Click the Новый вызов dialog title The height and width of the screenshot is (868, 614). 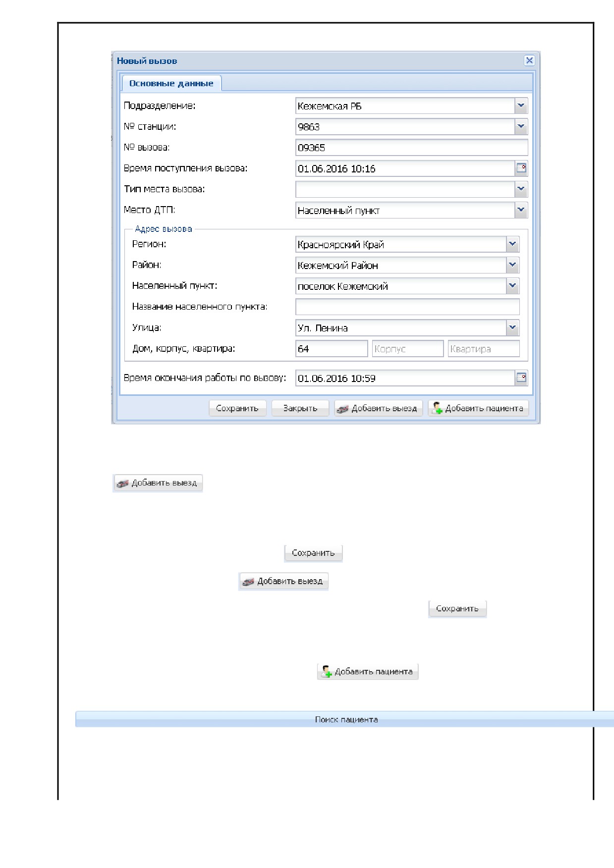coord(147,61)
